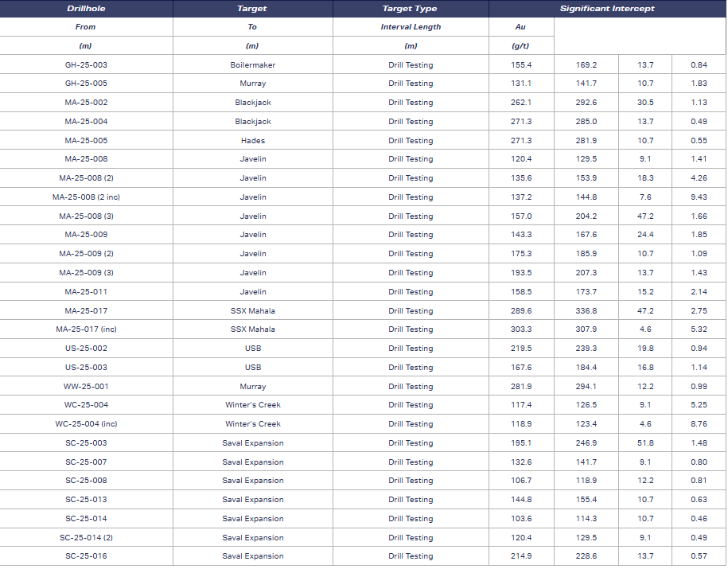Click the WC-25-004 (inc) drillhole cell
The image size is (728, 569).
coord(86,424)
